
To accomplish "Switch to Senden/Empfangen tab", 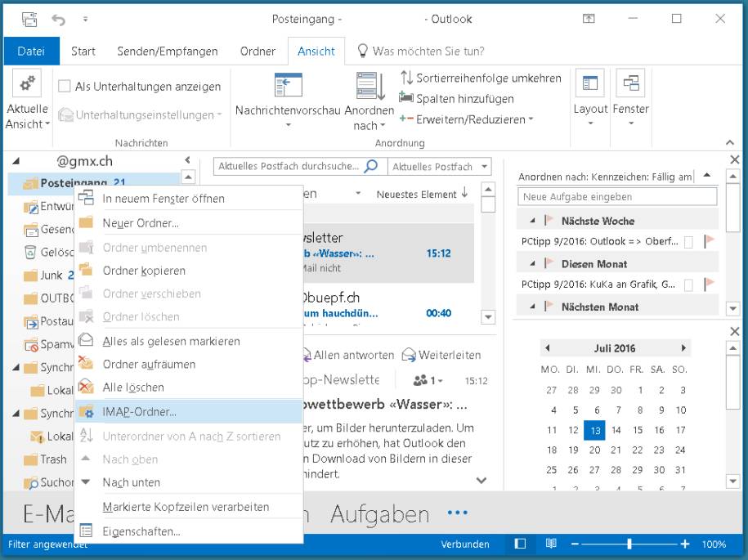I will click(168, 51).
